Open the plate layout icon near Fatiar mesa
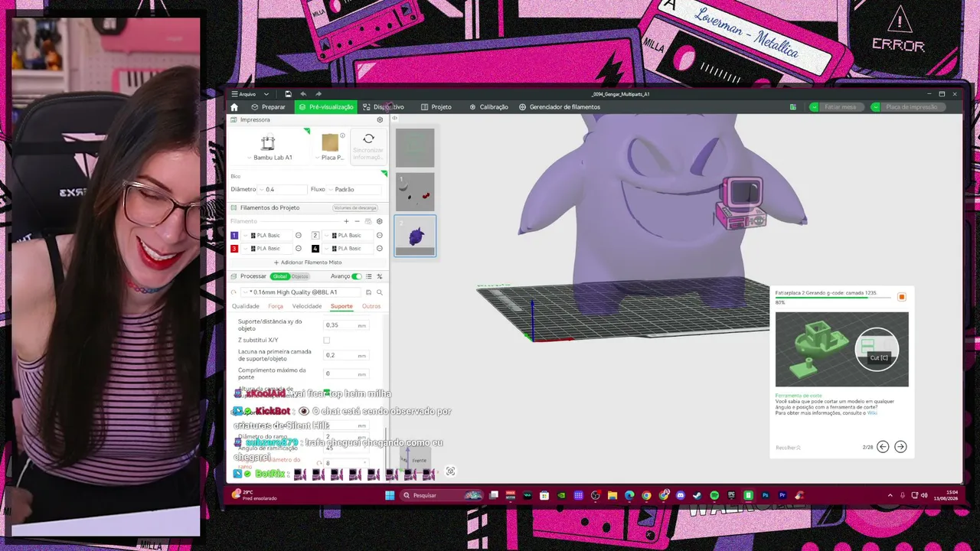The height and width of the screenshot is (551, 980). pyautogui.click(x=793, y=107)
